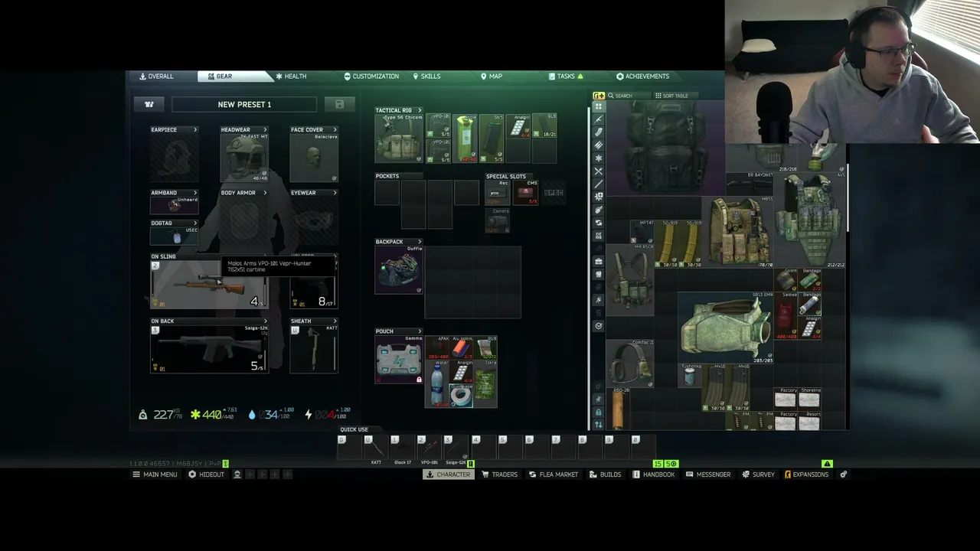The width and height of the screenshot is (980, 551).
Task: Click the squad member icon beside Hideout
Action: (237, 474)
